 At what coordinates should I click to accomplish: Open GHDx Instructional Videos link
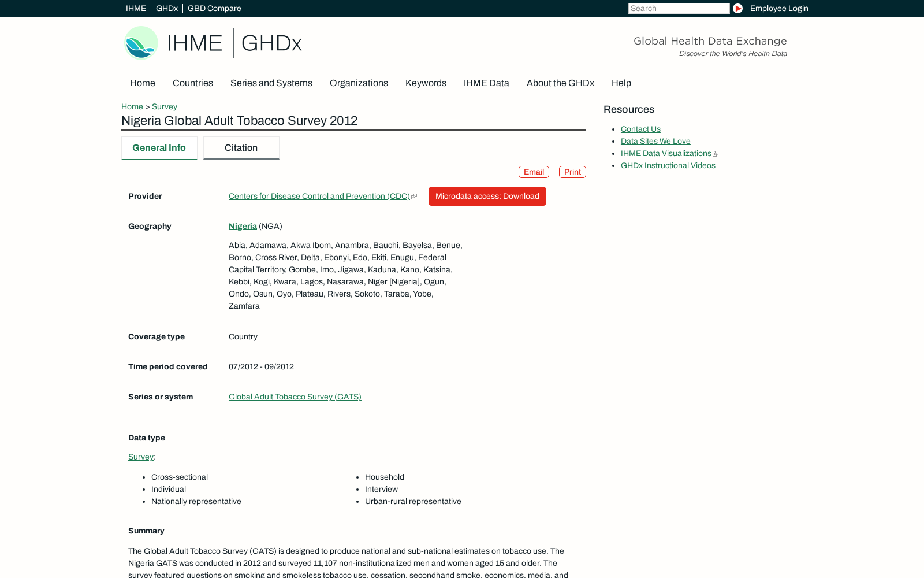pos(668,166)
